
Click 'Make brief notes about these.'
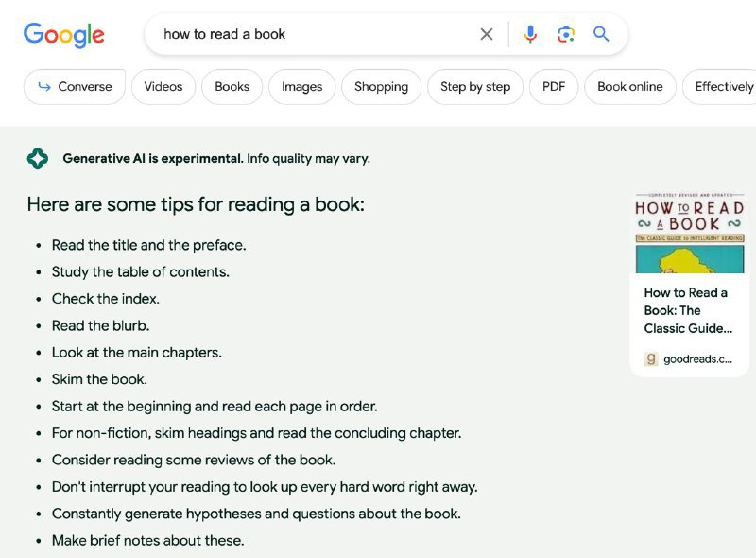148,541
